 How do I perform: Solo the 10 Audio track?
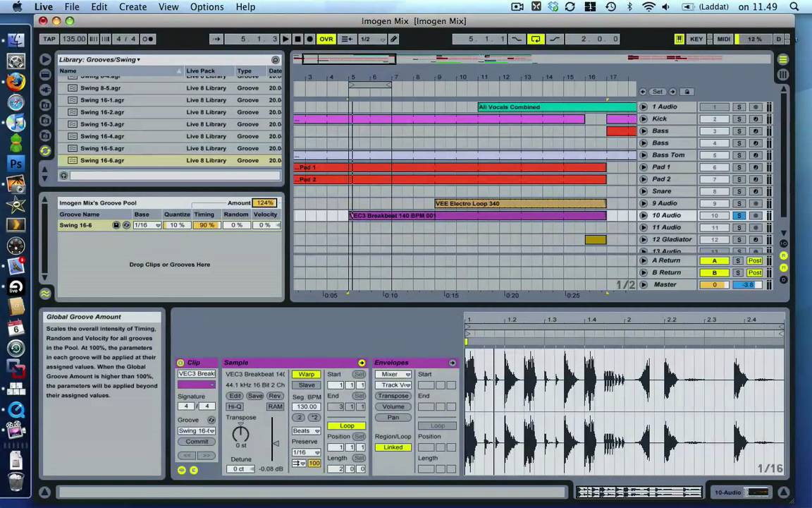[x=739, y=216]
